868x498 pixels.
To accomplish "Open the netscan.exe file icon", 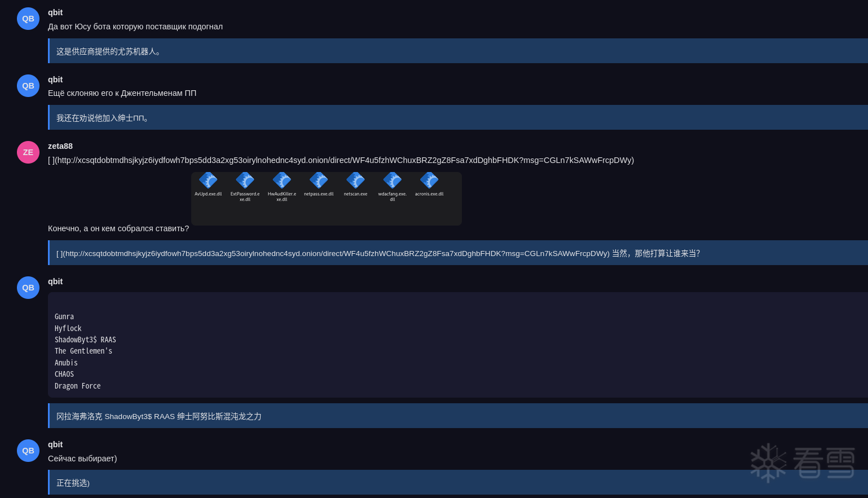I will pos(355,180).
